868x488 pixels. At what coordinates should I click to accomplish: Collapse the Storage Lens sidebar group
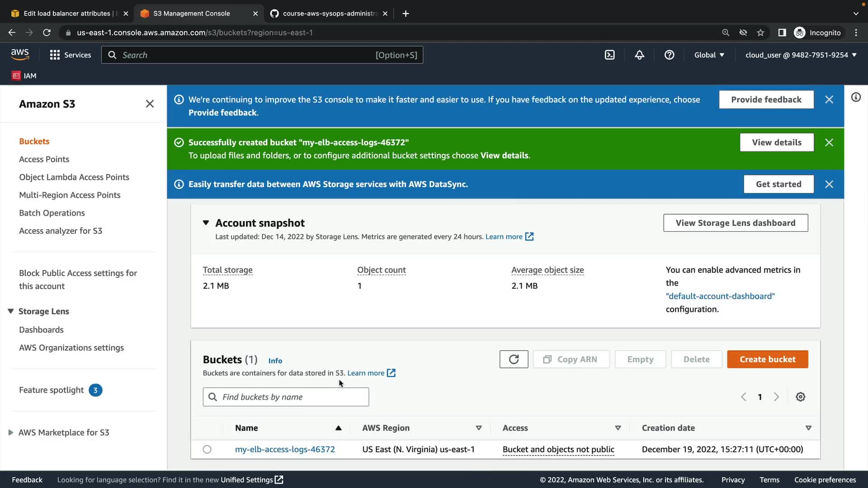click(x=11, y=311)
